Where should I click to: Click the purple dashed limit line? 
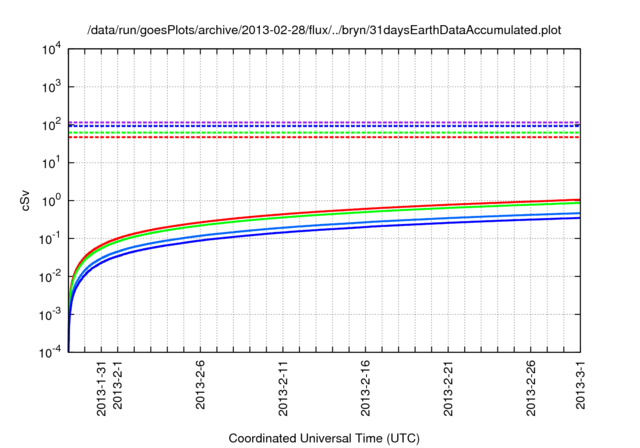324,122
